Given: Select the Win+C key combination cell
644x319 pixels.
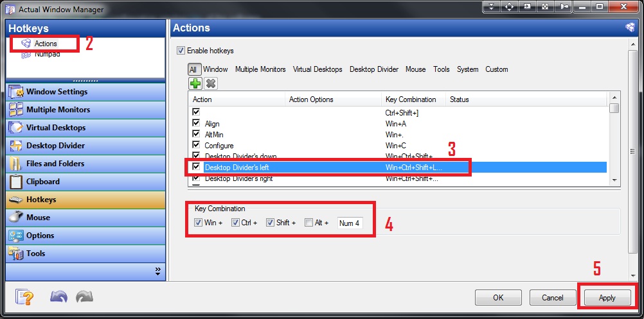Looking at the screenshot, I should point(396,146).
